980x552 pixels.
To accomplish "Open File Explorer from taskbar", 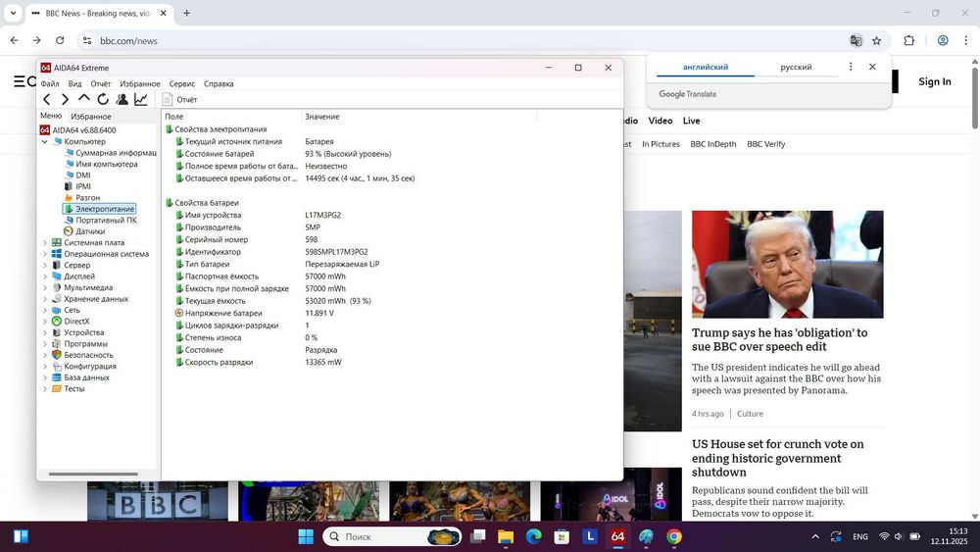I will pyautogui.click(x=506, y=536).
